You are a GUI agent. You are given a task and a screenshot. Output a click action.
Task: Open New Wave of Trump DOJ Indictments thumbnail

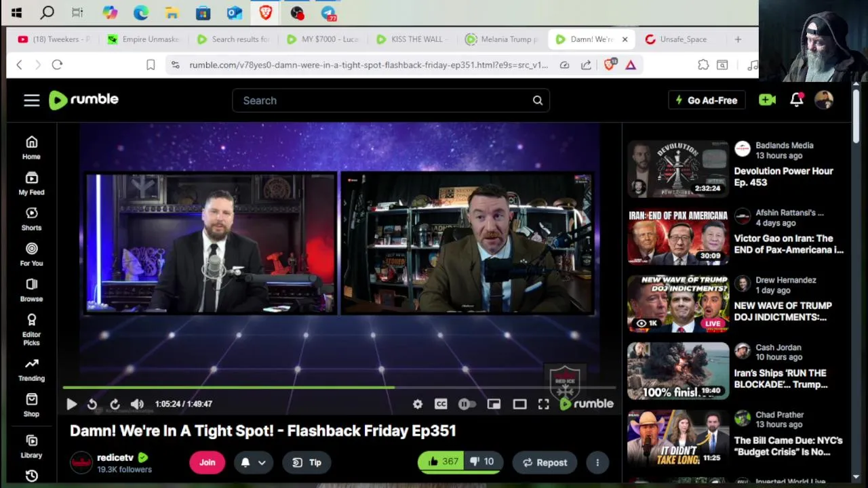[x=678, y=303]
